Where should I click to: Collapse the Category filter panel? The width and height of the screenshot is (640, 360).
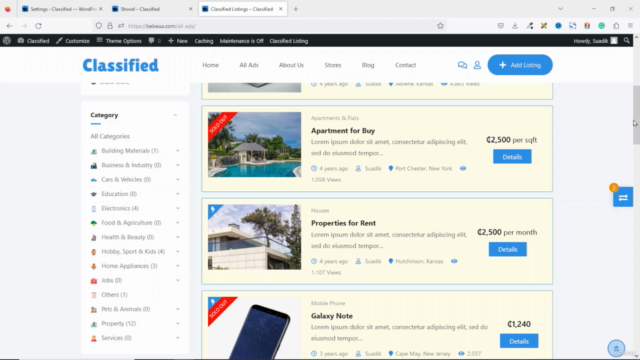click(x=175, y=115)
